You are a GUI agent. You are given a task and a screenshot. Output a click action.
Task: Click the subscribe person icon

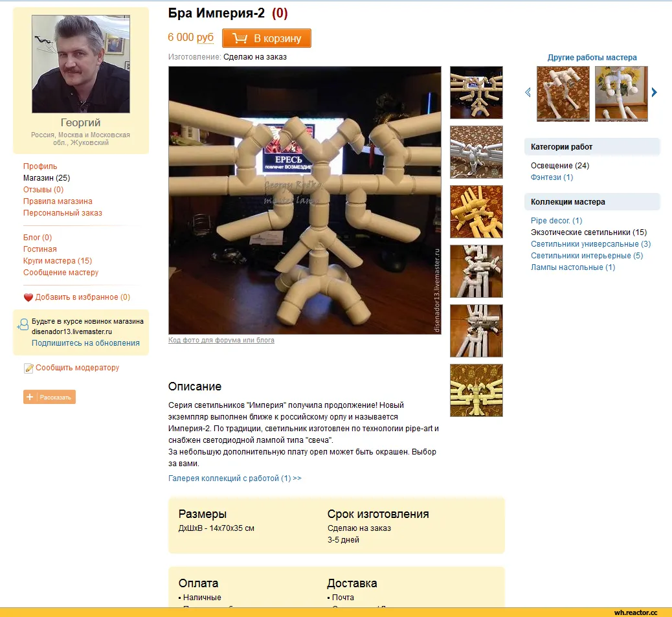[23, 325]
